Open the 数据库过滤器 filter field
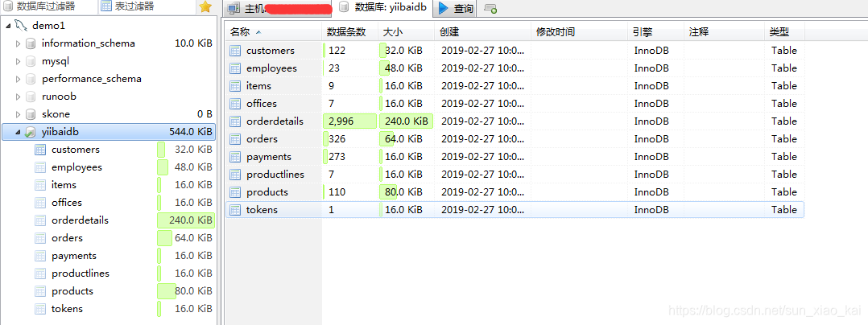Image resolution: width=868 pixels, height=325 pixels. coord(48,6)
